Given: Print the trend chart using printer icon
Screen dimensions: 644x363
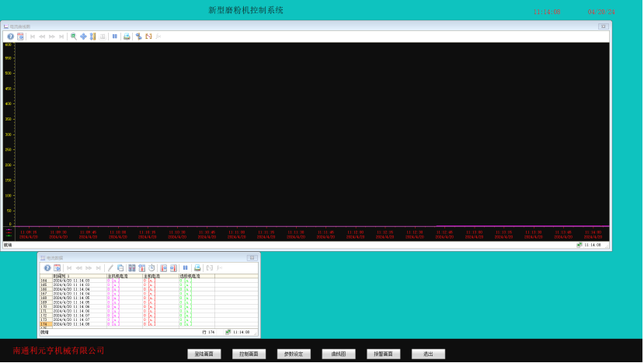Looking at the screenshot, I should click(x=127, y=37).
